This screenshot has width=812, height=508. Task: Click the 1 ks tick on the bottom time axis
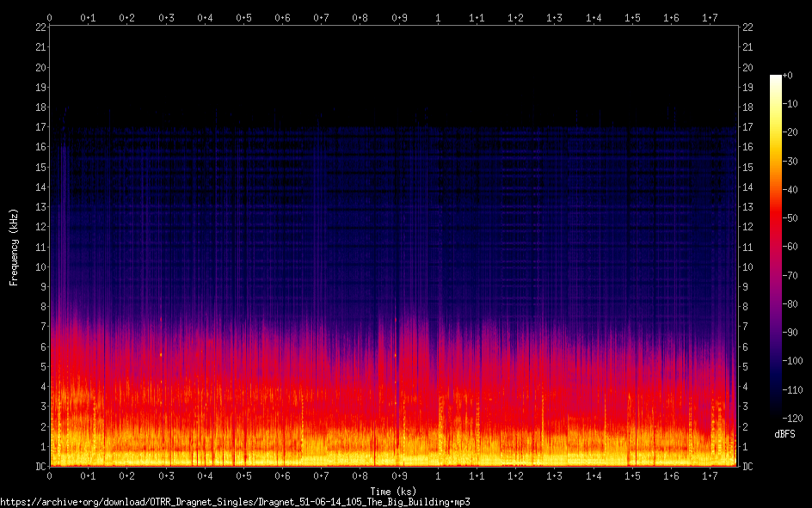click(x=439, y=476)
